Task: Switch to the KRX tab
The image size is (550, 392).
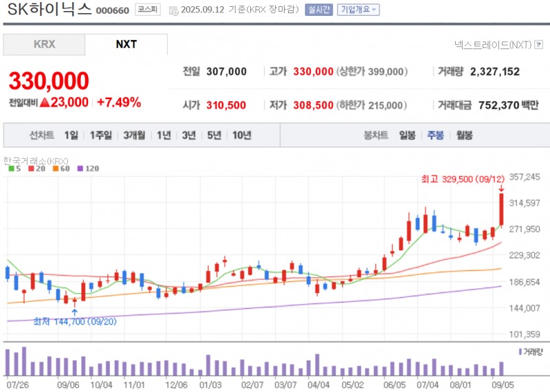Action: click(44, 45)
